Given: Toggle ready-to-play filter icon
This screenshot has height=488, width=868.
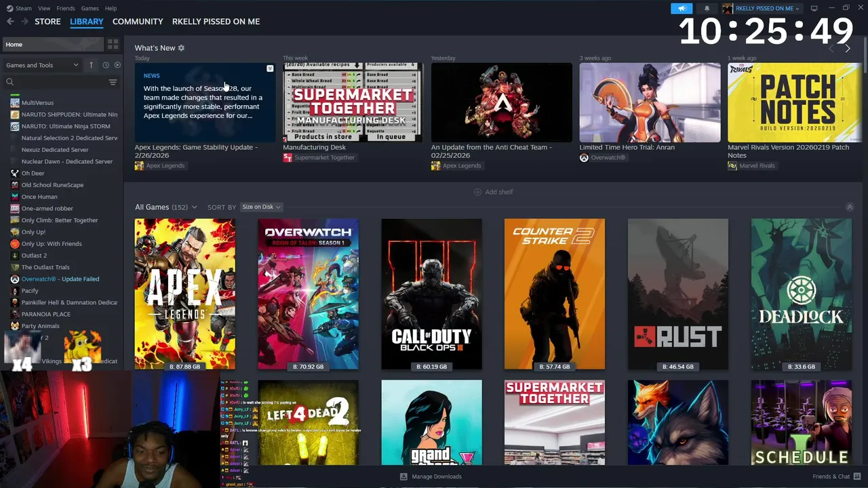Looking at the screenshot, I should [x=117, y=65].
